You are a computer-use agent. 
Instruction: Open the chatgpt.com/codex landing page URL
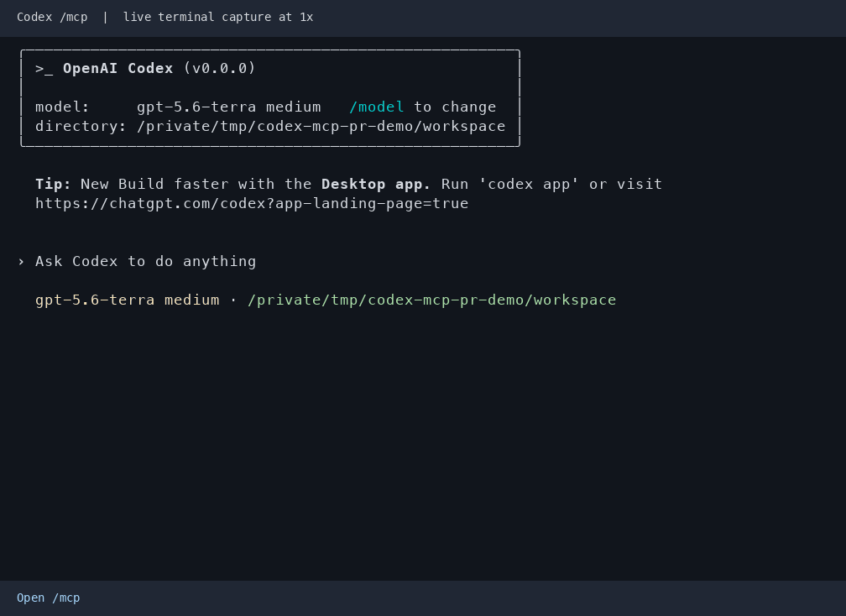click(252, 203)
